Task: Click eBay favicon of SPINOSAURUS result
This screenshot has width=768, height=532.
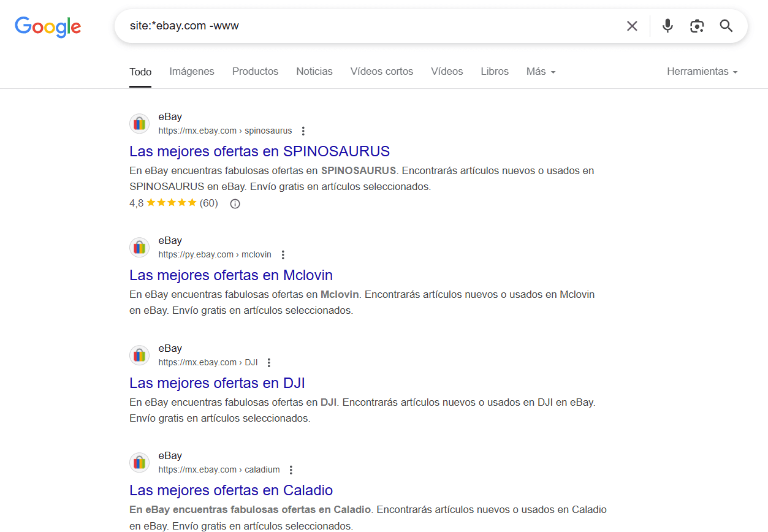Action: pyautogui.click(x=140, y=124)
